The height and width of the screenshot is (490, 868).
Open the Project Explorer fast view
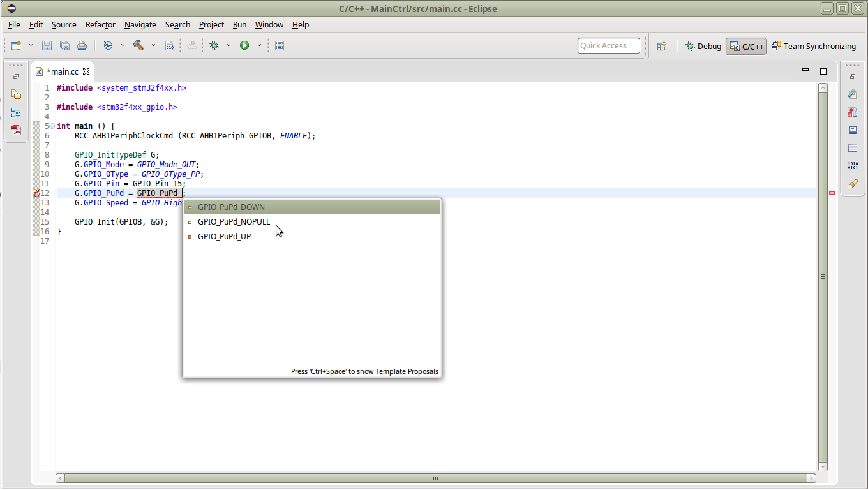(x=16, y=94)
